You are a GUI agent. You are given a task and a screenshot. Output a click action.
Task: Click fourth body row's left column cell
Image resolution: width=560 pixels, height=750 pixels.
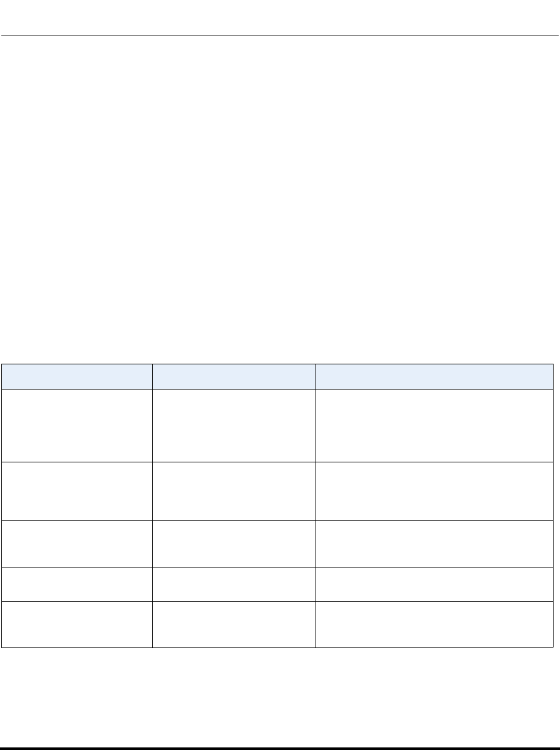pyautogui.click(x=77, y=584)
